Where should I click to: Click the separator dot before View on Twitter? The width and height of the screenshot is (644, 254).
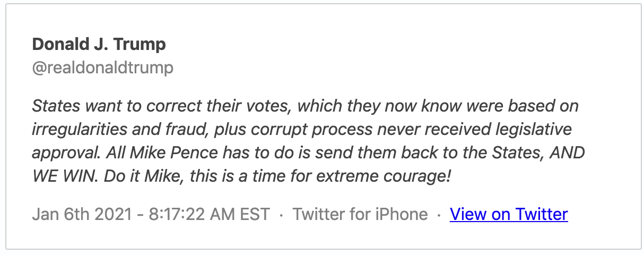[x=439, y=215]
